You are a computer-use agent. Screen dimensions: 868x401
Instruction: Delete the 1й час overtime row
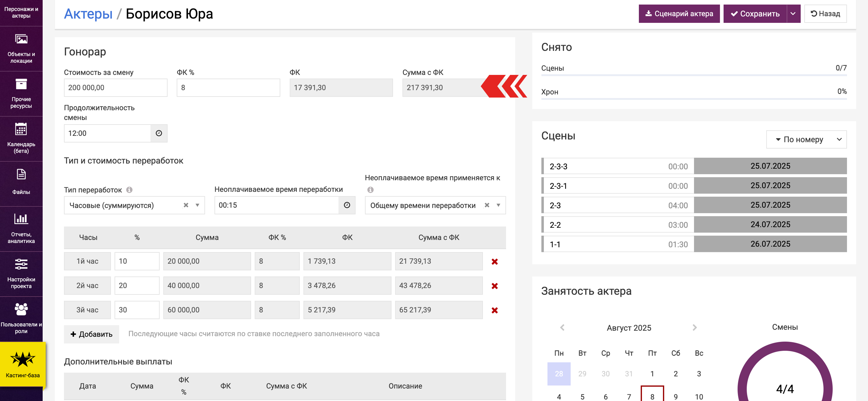pyautogui.click(x=494, y=262)
